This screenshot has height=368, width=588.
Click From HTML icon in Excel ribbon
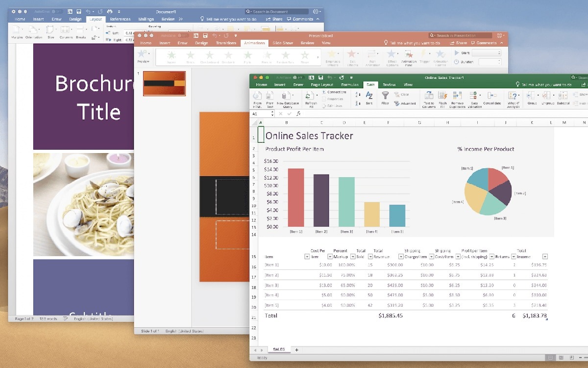tap(258, 96)
